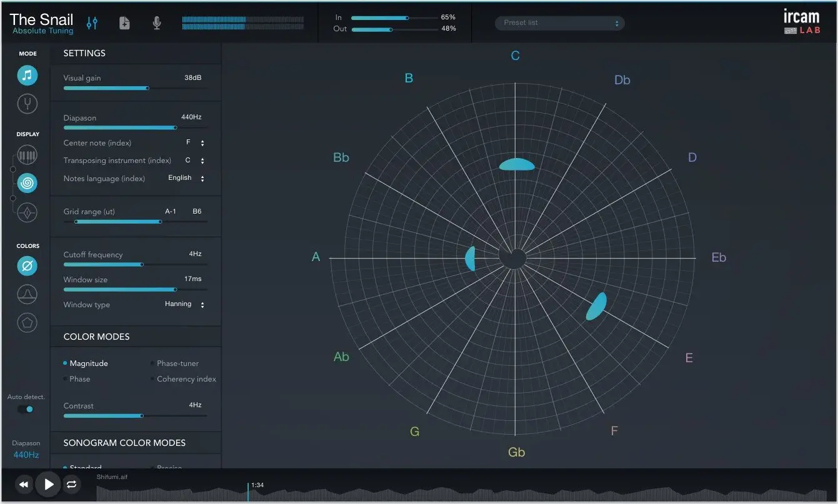Screen dimensions: 838x504
Task: Toggle the loop playback button
Action: tap(72, 484)
